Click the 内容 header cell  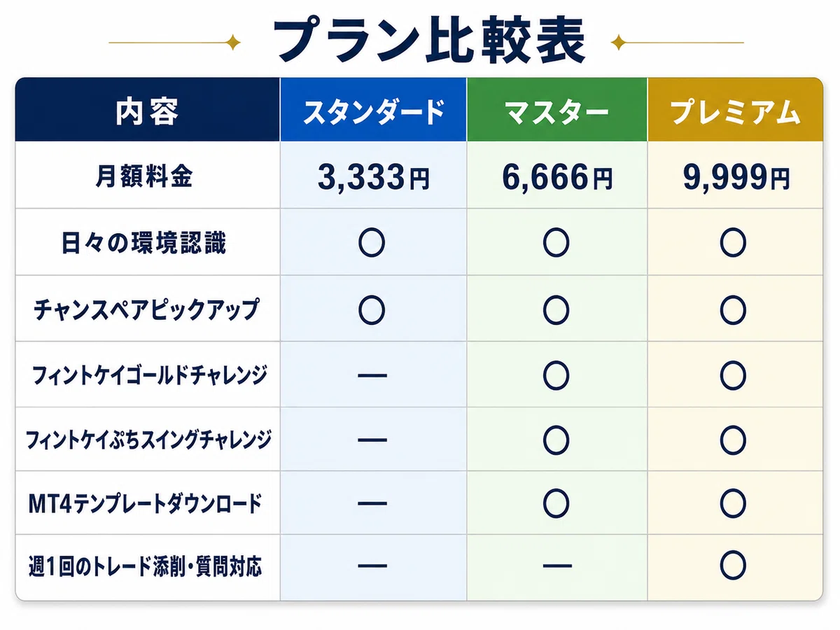pyautogui.click(x=148, y=110)
